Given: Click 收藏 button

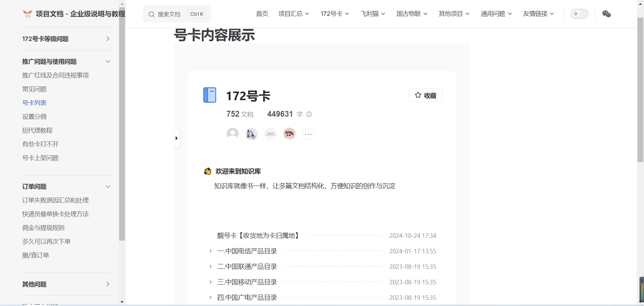Looking at the screenshot, I should coord(425,95).
